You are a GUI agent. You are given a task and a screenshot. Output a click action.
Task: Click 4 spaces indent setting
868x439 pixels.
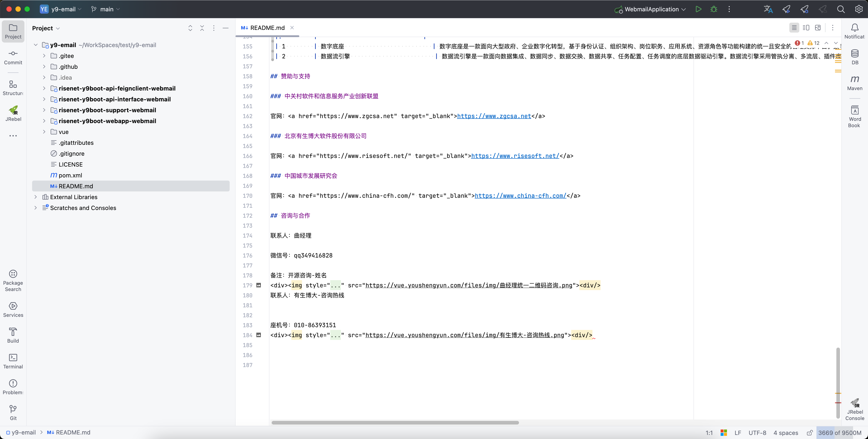785,433
